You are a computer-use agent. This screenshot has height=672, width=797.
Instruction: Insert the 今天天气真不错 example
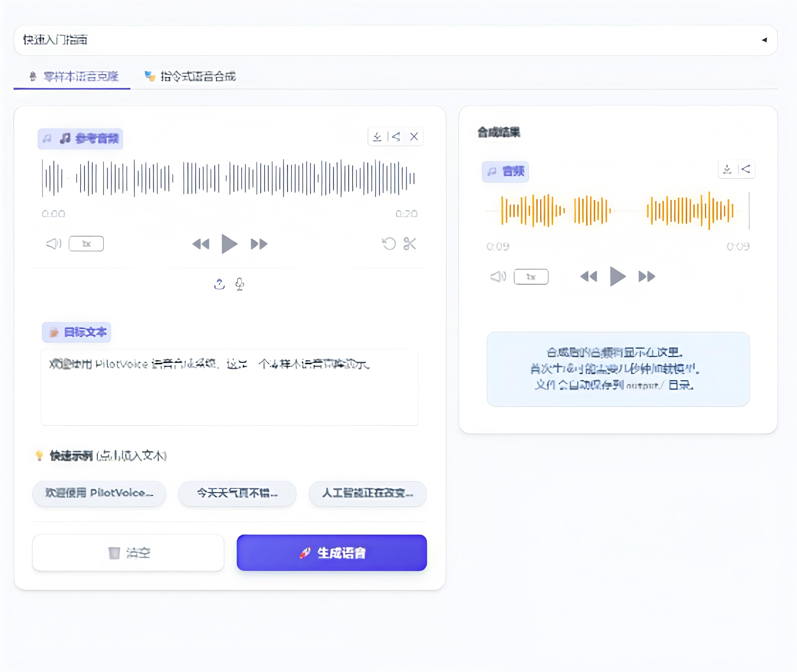(237, 493)
